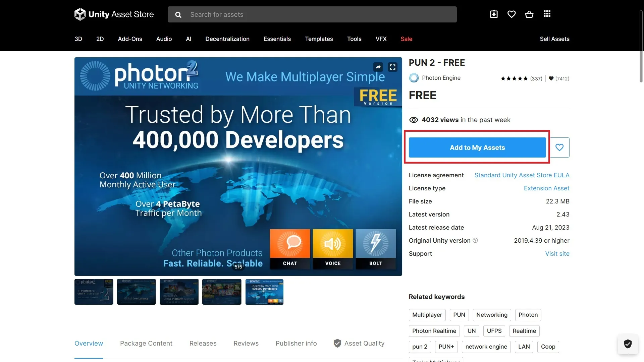
Task: Toggle the favorite heart button beside Add
Action: click(559, 147)
